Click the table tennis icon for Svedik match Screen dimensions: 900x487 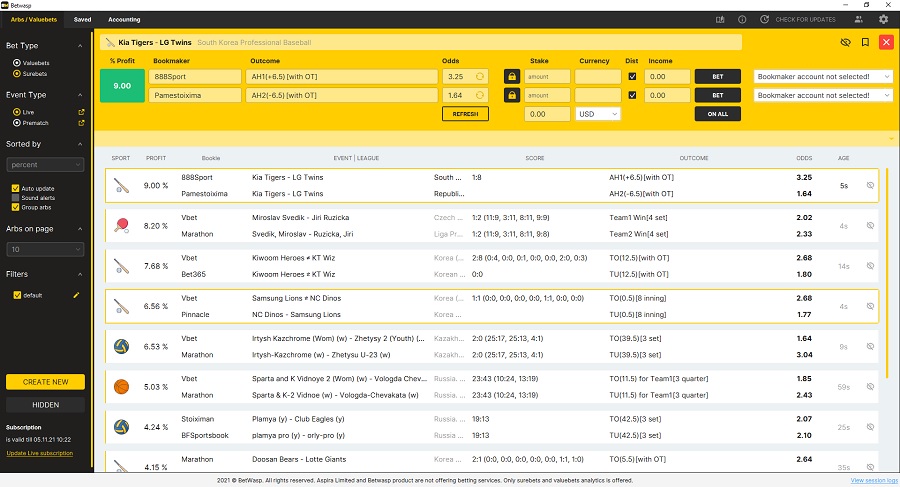tap(121, 226)
